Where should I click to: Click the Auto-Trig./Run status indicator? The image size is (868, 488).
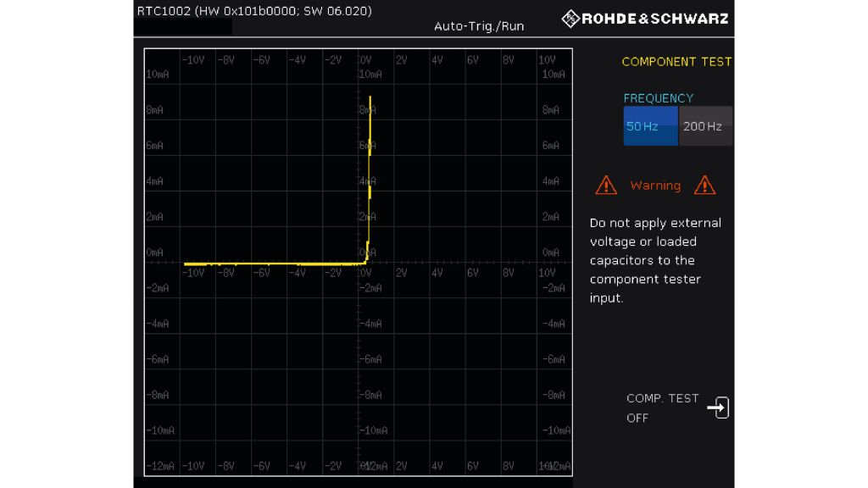(x=479, y=26)
